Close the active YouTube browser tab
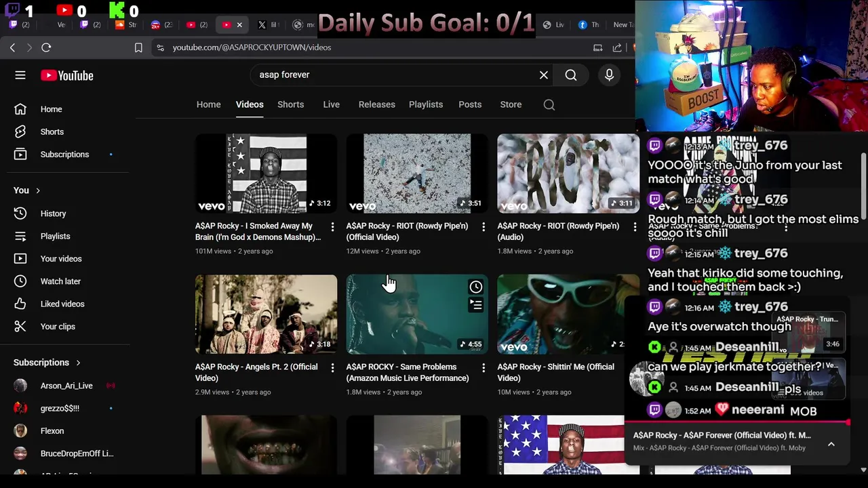The width and height of the screenshot is (868, 488). 239,25
